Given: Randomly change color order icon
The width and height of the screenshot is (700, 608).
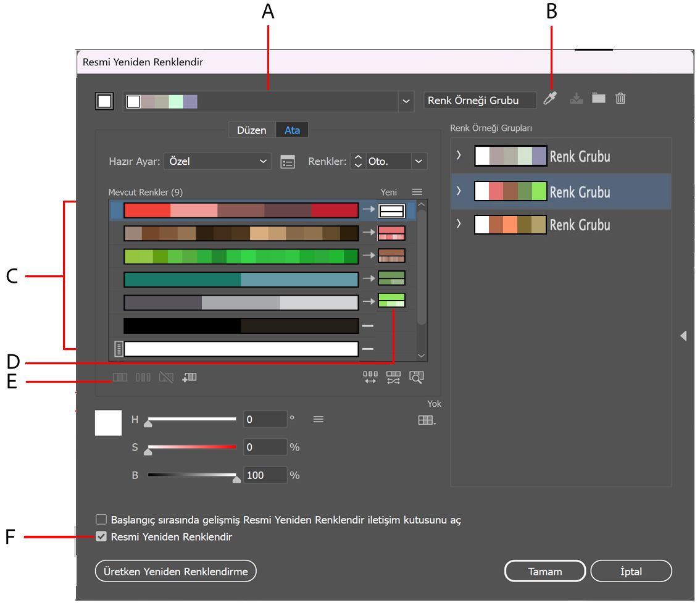Looking at the screenshot, I should pyautogui.click(x=370, y=378).
